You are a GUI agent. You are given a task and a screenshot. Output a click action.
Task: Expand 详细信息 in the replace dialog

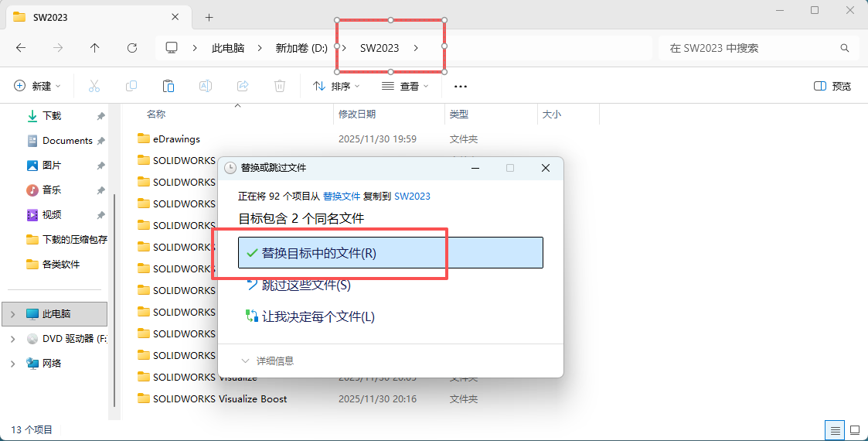tap(268, 361)
